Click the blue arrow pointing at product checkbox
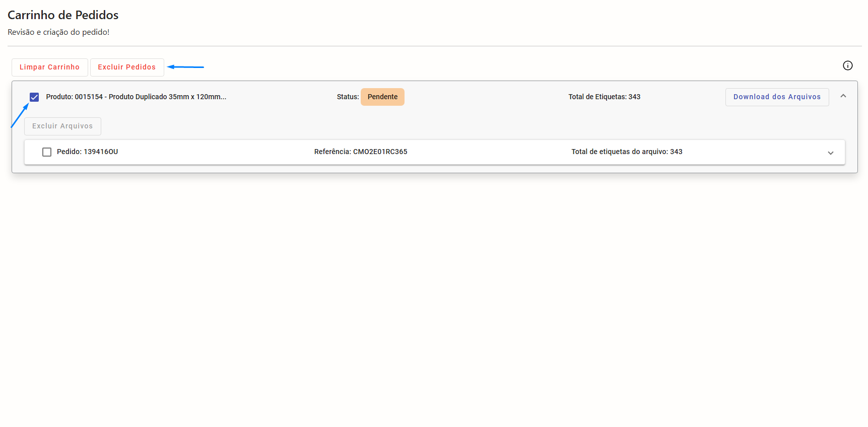The width and height of the screenshot is (868, 427). tap(19, 116)
